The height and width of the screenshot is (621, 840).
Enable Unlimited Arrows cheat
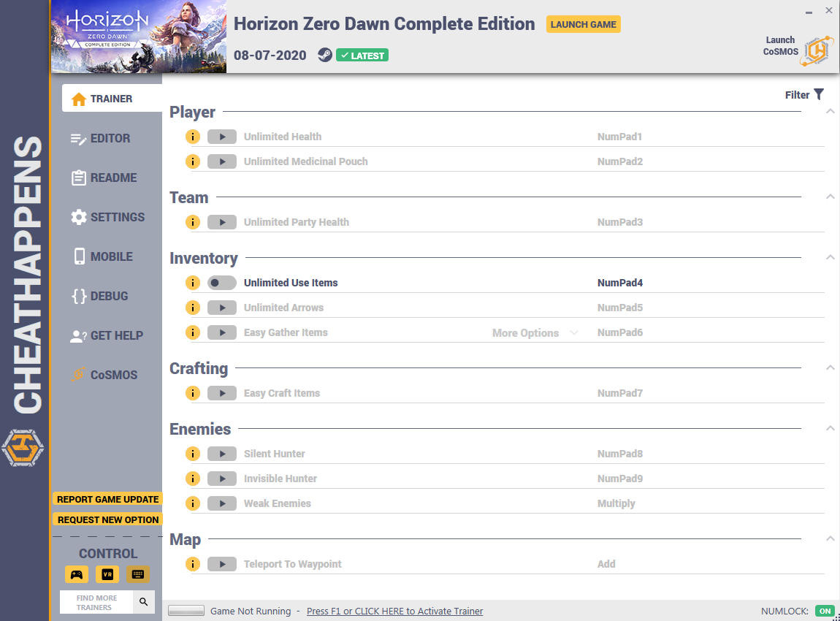pos(222,308)
